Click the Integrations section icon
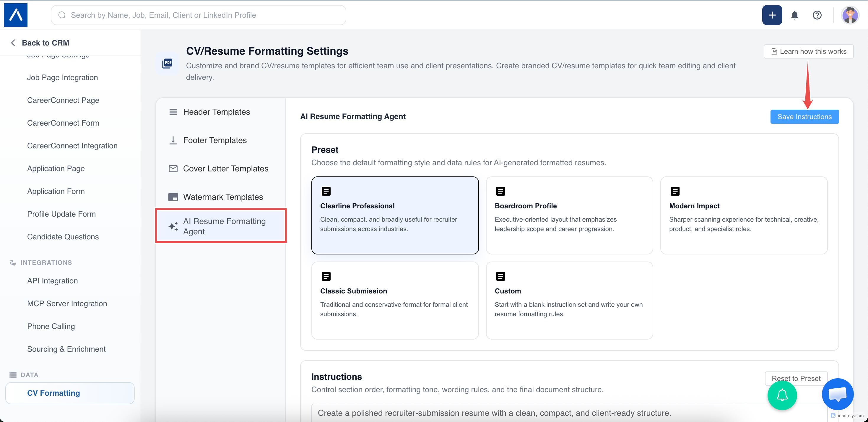Image resolution: width=868 pixels, height=422 pixels. click(13, 263)
